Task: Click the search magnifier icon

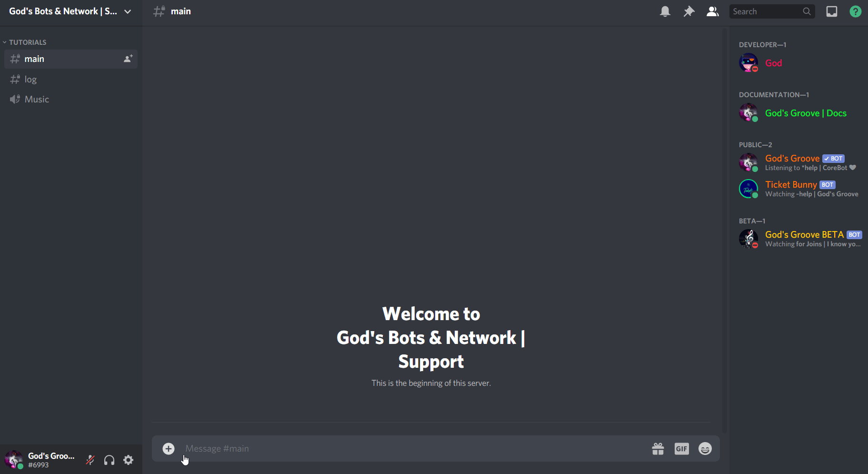Action: (807, 11)
